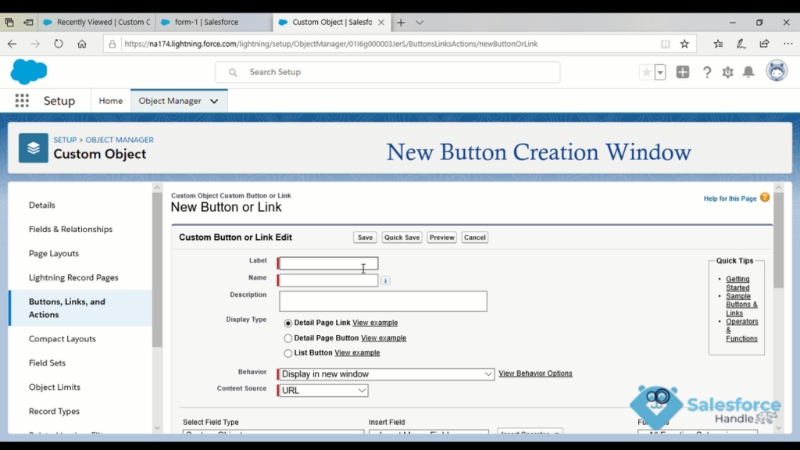Open the App Launcher grid icon
This screenshot has height=450, width=800.
pos(22,101)
